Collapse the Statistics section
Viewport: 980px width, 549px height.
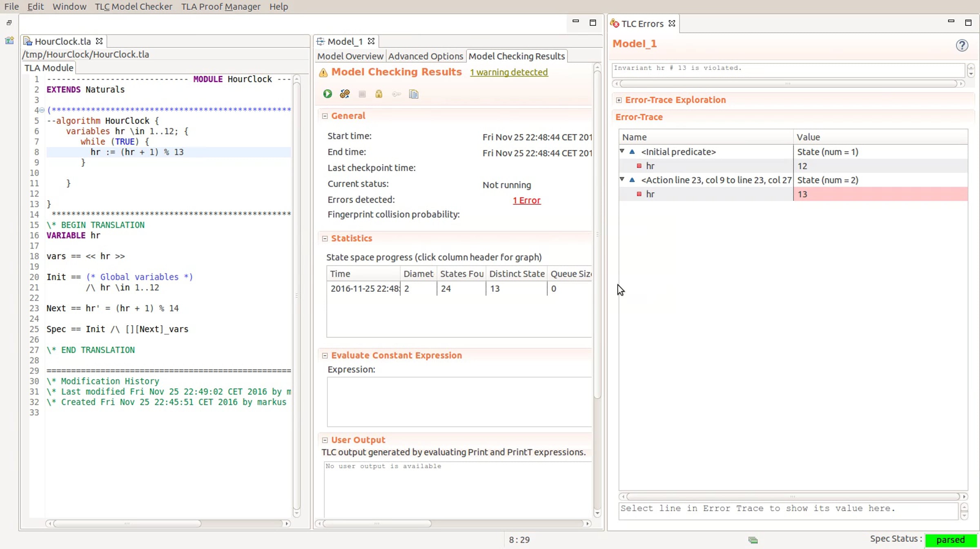[325, 239]
